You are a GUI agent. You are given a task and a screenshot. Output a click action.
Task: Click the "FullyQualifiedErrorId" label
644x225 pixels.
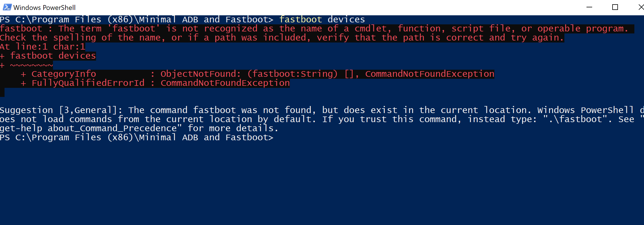pyautogui.click(x=88, y=83)
